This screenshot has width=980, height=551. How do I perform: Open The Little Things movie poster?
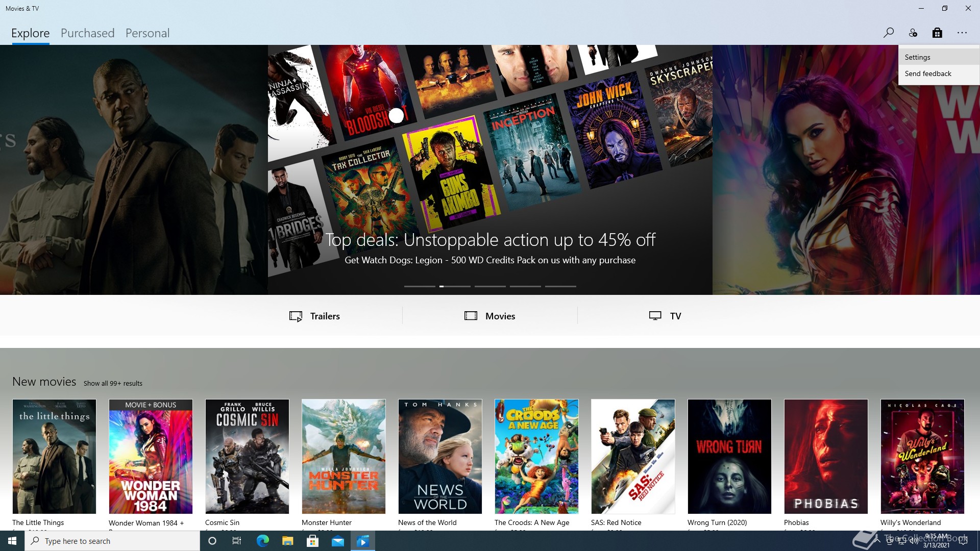pyautogui.click(x=54, y=457)
